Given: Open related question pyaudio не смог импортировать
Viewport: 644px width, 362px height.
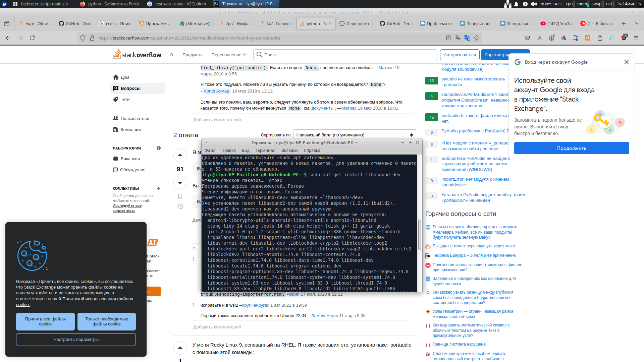Looking at the screenshot, I should click(473, 82).
